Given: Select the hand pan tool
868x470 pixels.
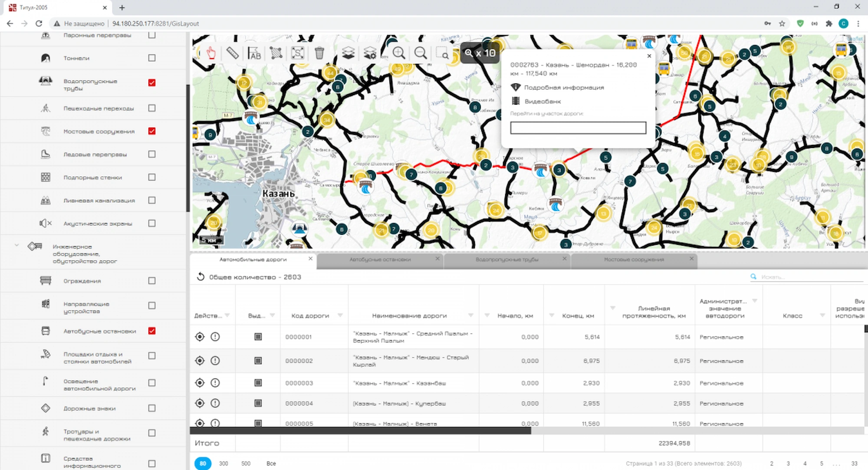Looking at the screenshot, I should [211, 53].
